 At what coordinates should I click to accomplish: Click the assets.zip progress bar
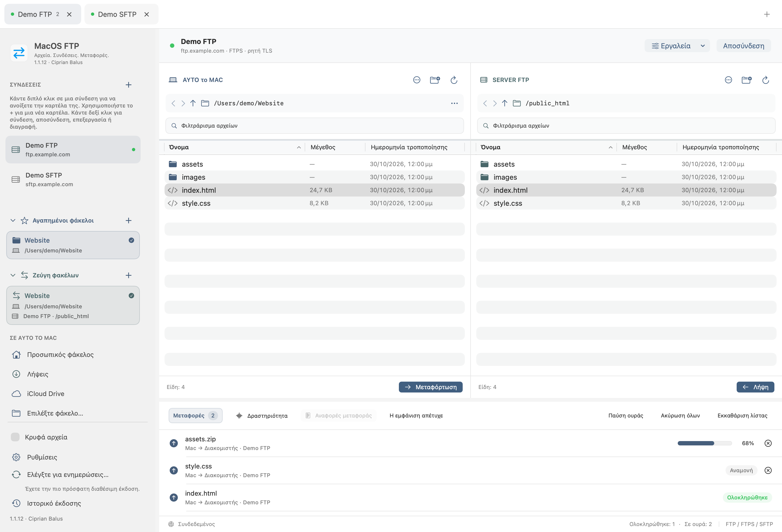point(705,443)
